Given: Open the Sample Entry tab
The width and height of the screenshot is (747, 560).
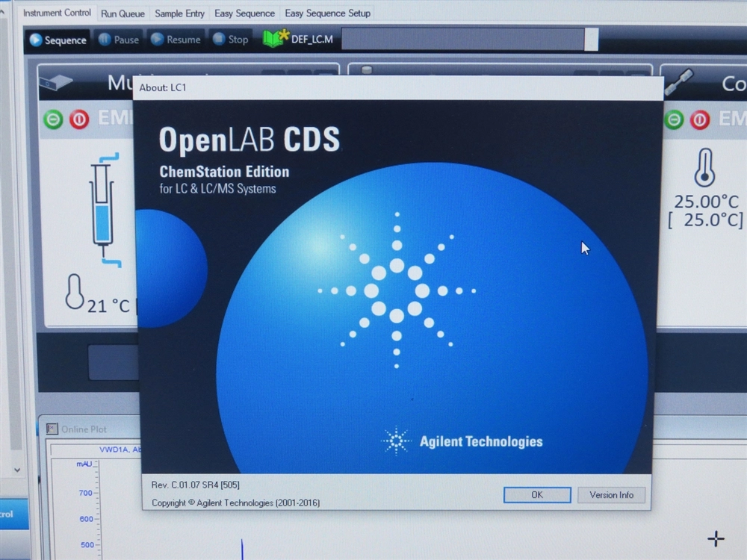Looking at the screenshot, I should click(179, 13).
